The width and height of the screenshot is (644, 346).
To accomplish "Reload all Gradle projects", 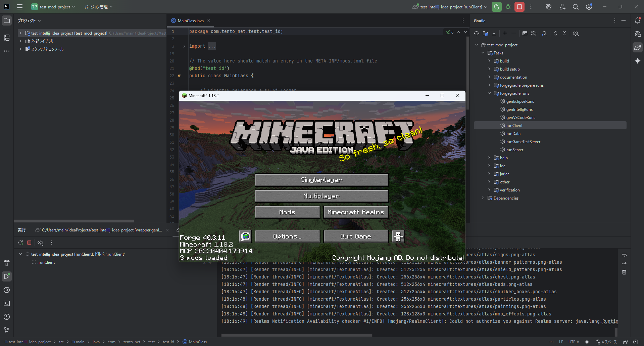I will tap(476, 33).
